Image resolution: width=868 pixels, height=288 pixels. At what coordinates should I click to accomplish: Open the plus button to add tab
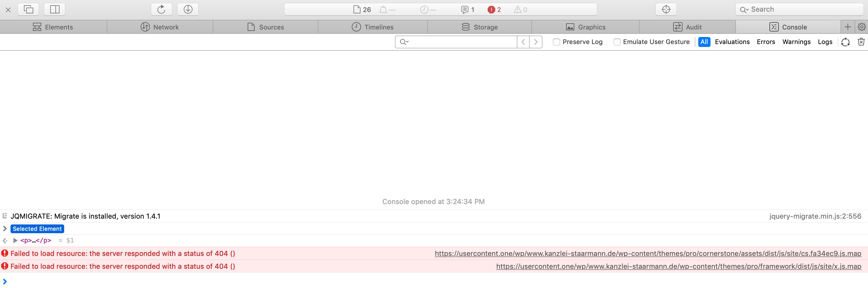(x=848, y=27)
